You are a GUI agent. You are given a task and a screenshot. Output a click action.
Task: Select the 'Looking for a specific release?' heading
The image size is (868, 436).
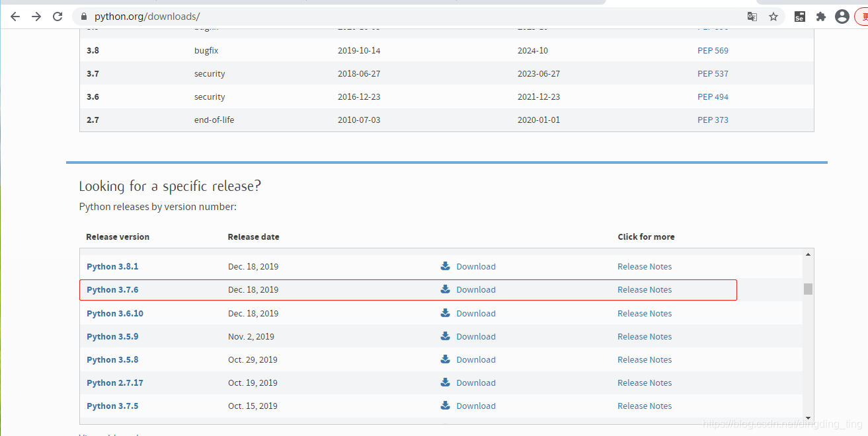(x=170, y=186)
